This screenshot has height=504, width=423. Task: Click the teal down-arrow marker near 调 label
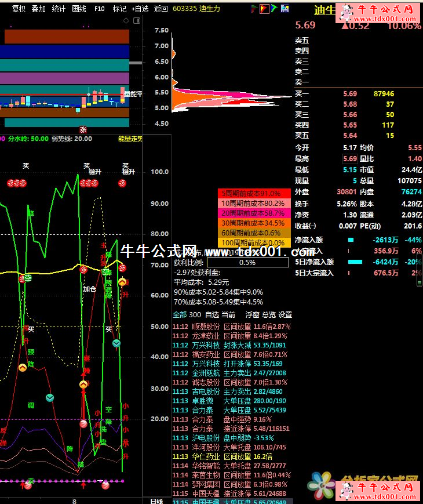50,398
